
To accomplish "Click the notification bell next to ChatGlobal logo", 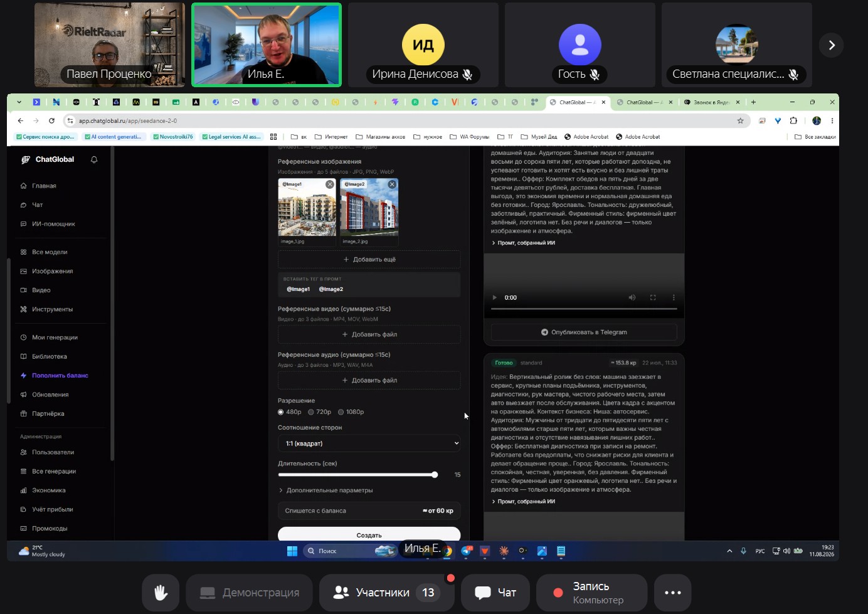I will [94, 160].
